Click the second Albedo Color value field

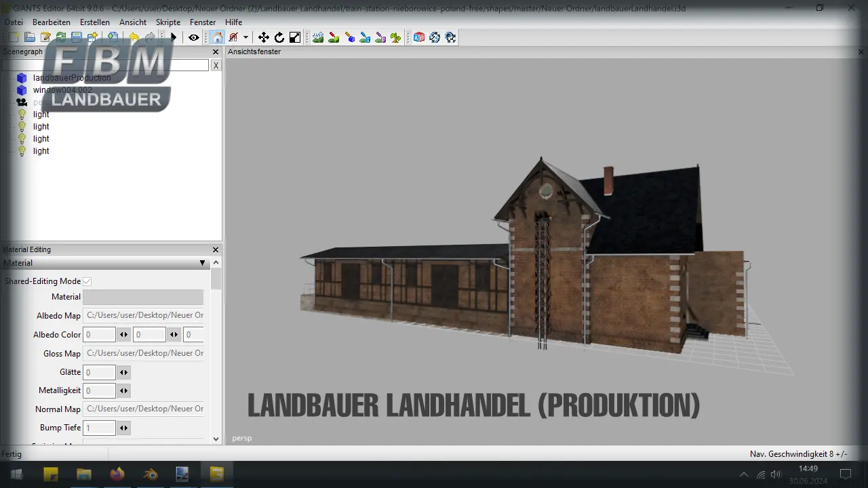[x=149, y=334]
